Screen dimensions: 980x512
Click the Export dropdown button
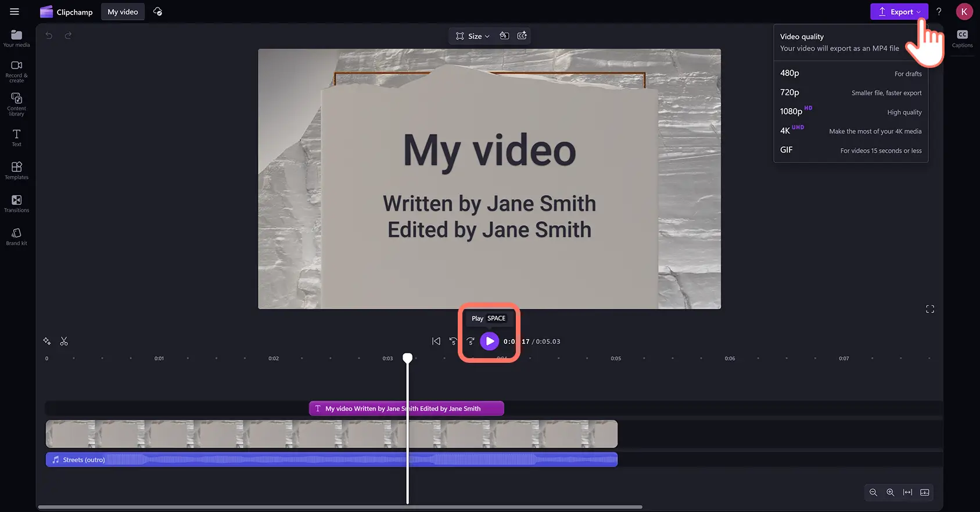(899, 12)
